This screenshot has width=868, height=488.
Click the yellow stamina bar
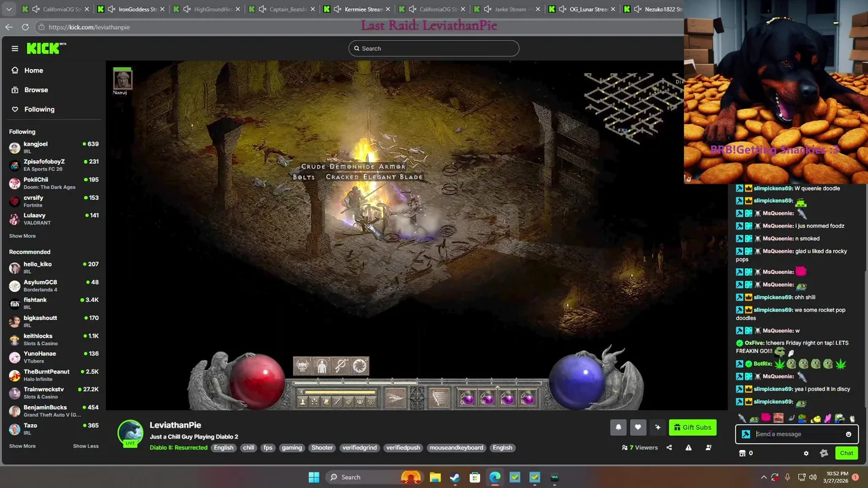pos(340,392)
